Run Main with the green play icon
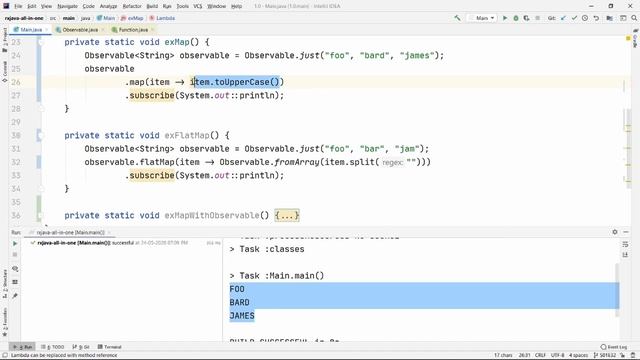The width and height of the screenshot is (640, 360). point(505,18)
